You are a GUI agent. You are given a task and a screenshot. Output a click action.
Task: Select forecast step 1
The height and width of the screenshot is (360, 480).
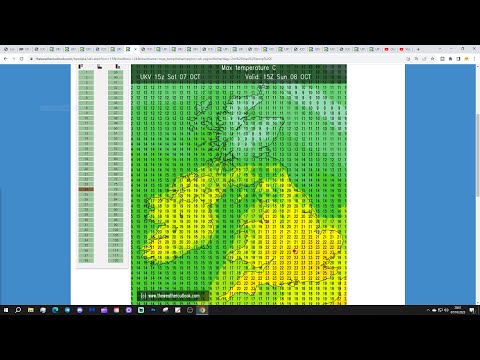86,72
